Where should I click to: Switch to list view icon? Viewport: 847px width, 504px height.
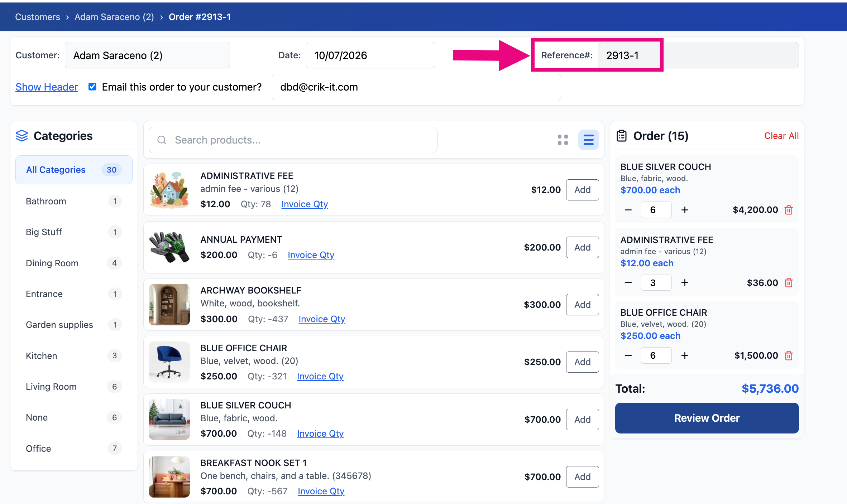(588, 140)
